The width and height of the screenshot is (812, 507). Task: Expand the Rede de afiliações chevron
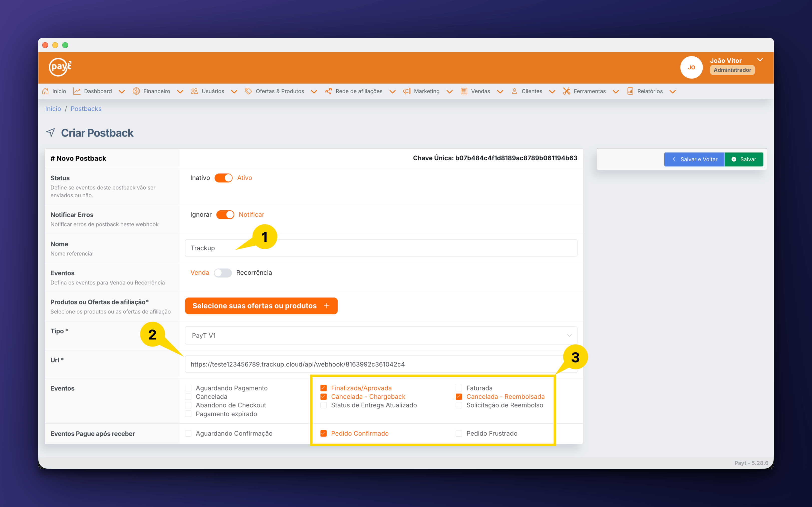point(392,92)
